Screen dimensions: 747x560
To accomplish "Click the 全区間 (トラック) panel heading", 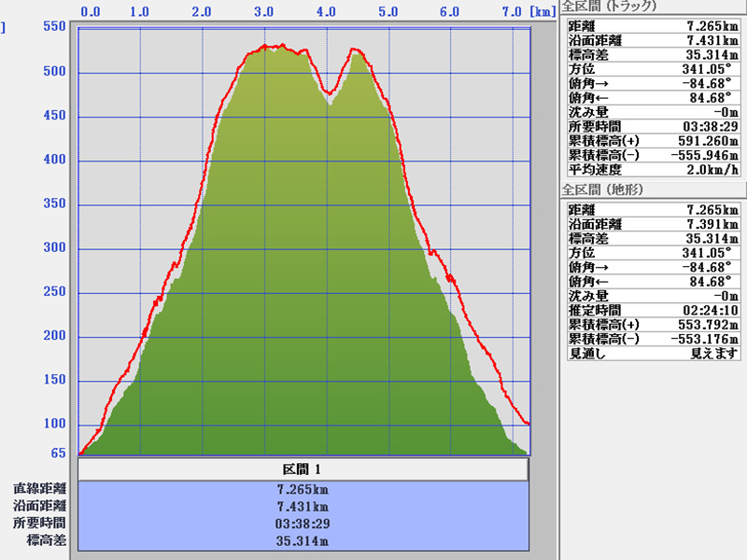I will pos(610,6).
